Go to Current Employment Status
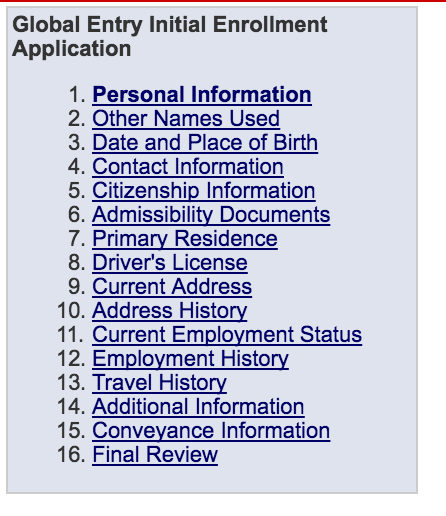Screen dimensions: 446x516 227,335
